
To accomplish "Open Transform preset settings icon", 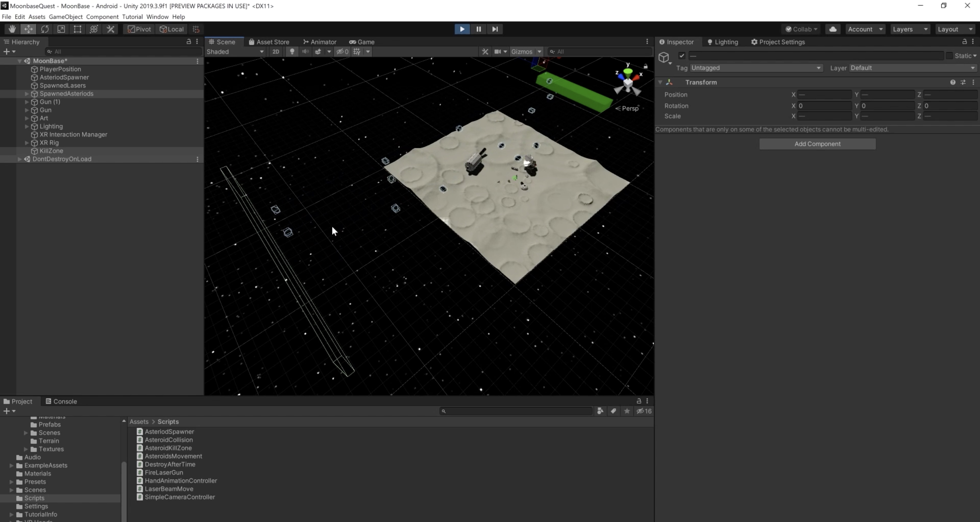I will click(963, 82).
